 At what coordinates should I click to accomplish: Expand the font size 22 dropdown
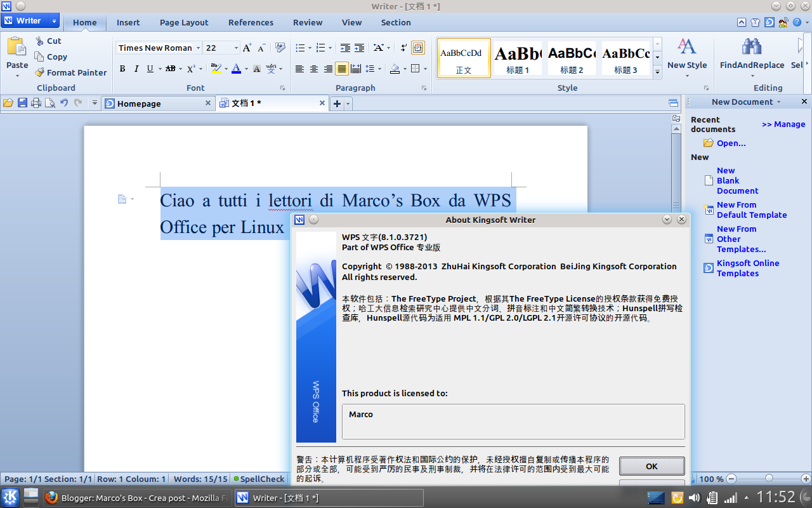tap(237, 48)
